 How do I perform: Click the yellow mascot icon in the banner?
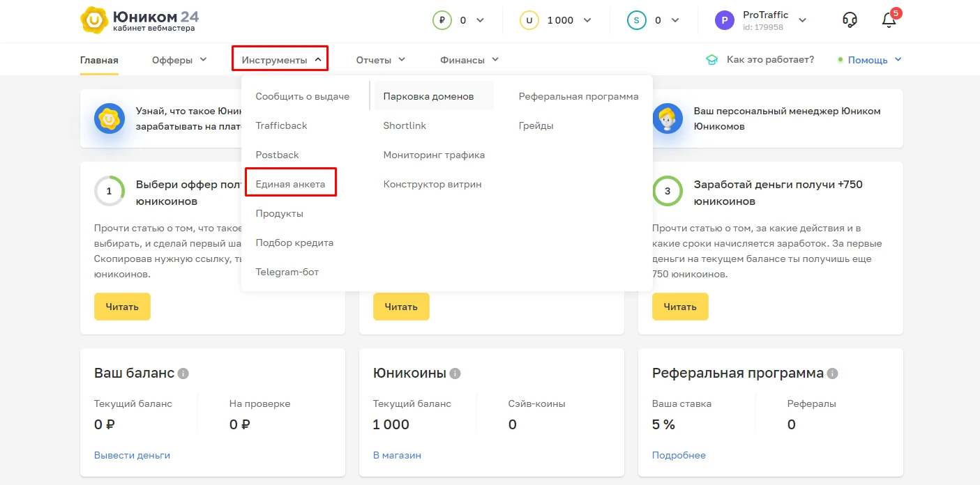(x=110, y=118)
